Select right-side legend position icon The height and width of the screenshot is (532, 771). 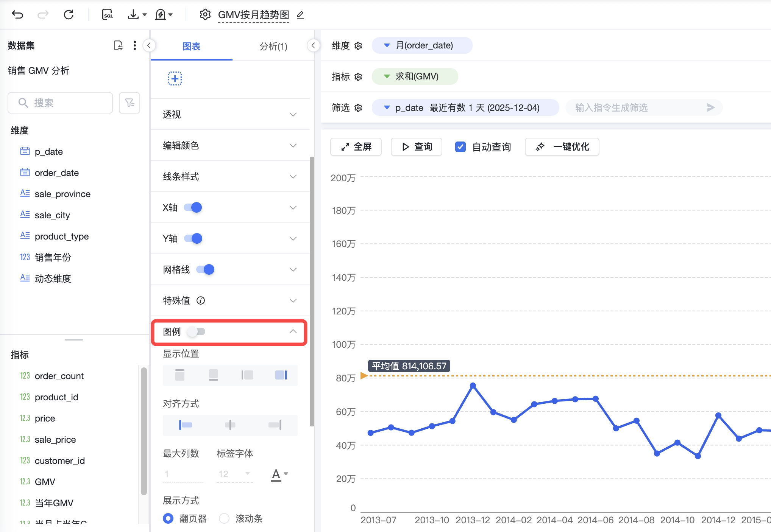[281, 375]
